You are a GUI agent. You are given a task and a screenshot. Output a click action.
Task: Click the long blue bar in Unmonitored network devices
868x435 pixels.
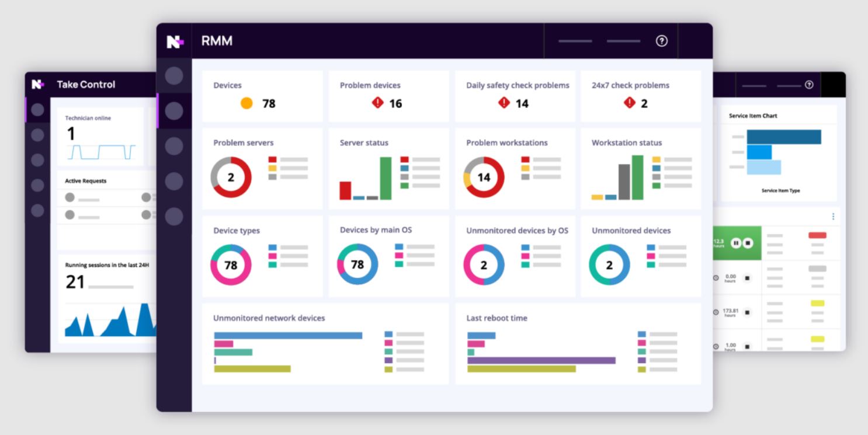pyautogui.click(x=288, y=336)
